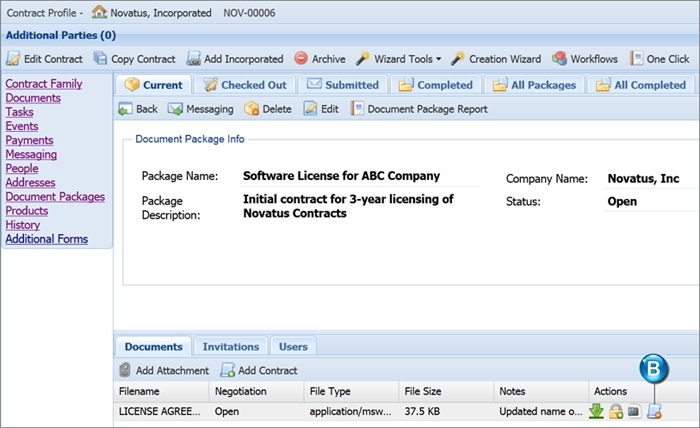Click the Wizard Tools wand icon

(x=362, y=58)
